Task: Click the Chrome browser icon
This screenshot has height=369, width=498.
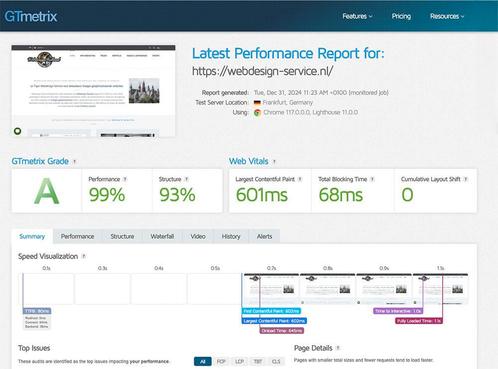Action: click(257, 113)
